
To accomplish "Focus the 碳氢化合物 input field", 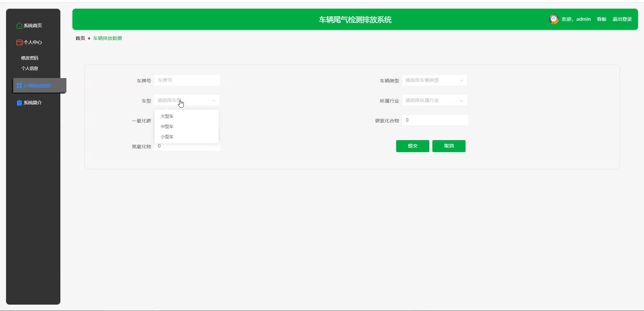I will pyautogui.click(x=435, y=120).
